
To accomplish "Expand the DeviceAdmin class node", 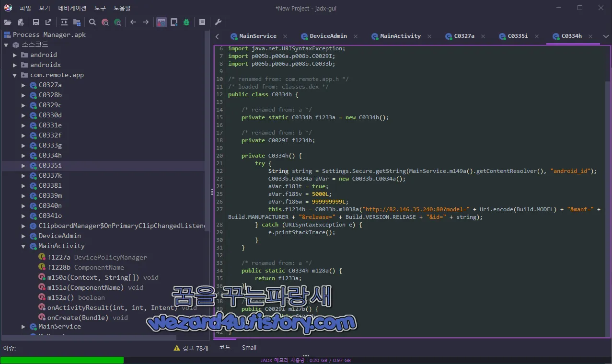I will [x=23, y=236].
